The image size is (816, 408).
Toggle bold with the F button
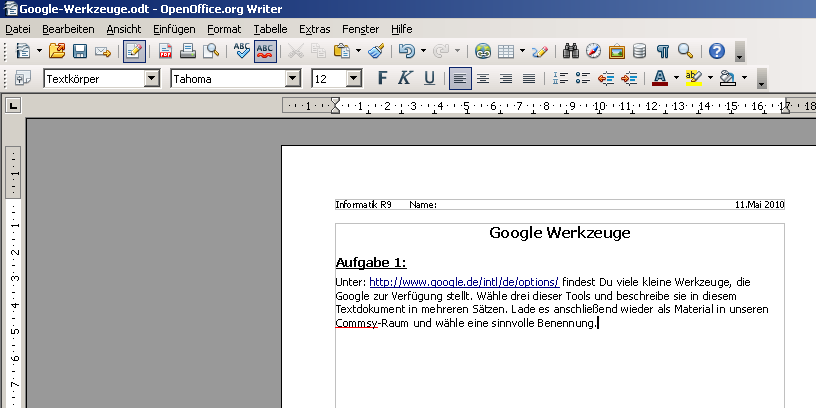click(x=382, y=79)
